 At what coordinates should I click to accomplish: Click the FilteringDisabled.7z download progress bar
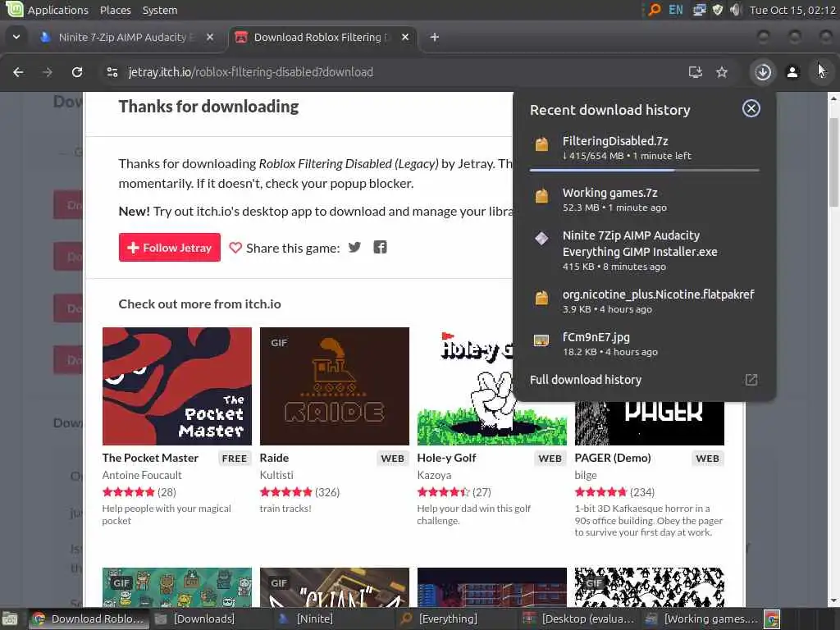[644, 171]
